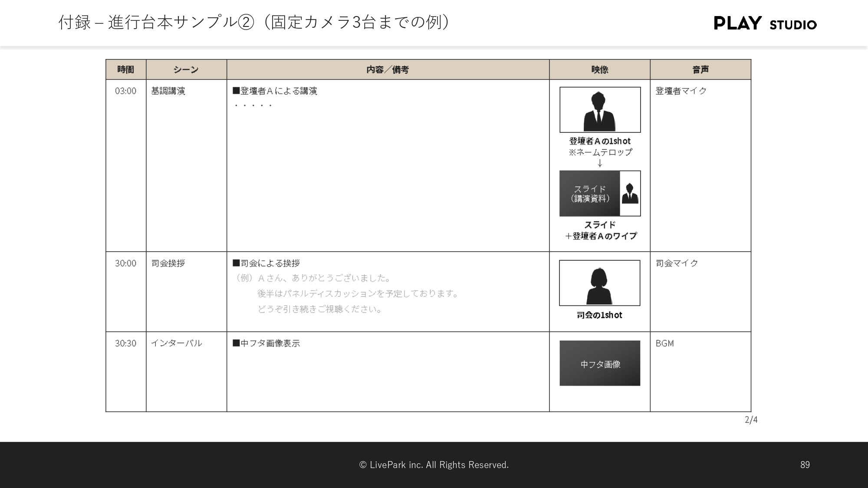Image resolution: width=868 pixels, height=488 pixels.
Task: Click the 登壇者マイク audio label
Action: (681, 91)
